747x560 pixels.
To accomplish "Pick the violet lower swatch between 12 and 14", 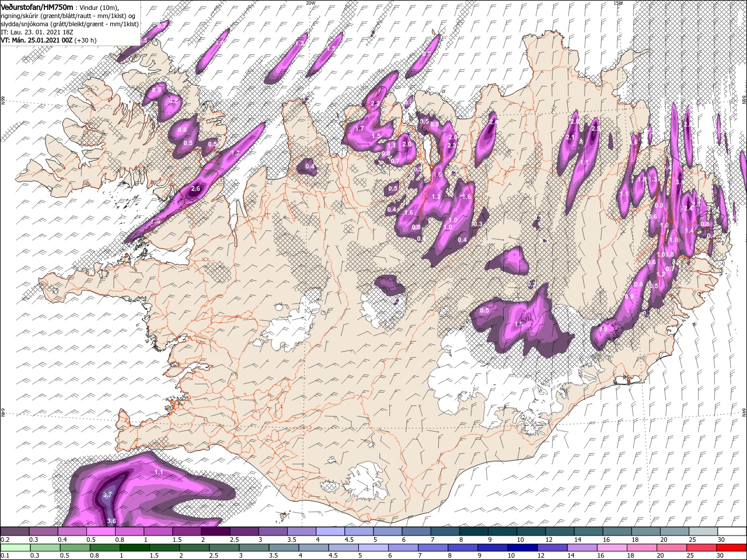I will tap(551, 548).
